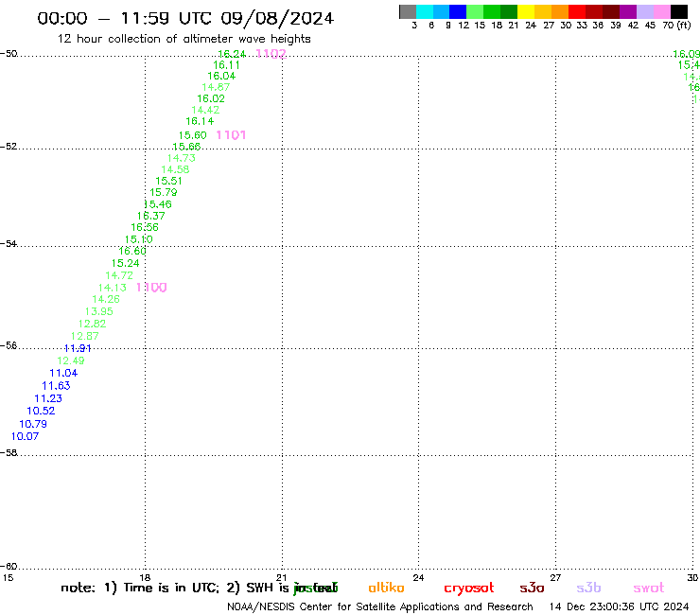Click wave height value 14.73

[182, 158]
